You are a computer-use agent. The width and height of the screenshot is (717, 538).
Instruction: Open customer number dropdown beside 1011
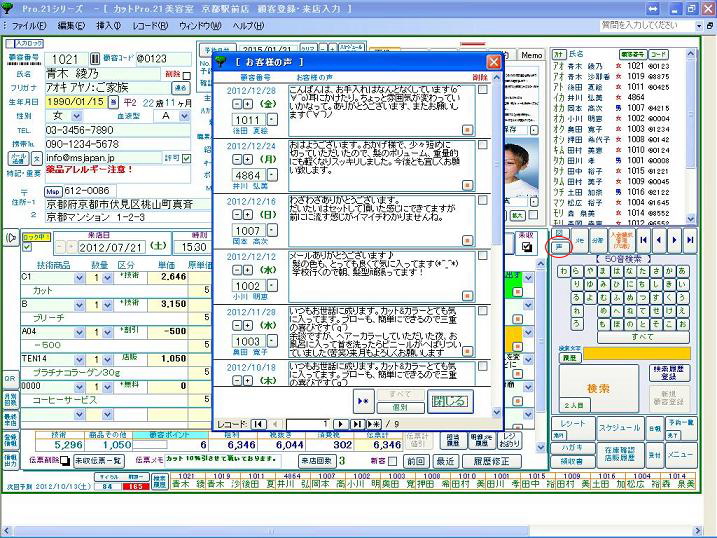pyautogui.click(x=272, y=120)
